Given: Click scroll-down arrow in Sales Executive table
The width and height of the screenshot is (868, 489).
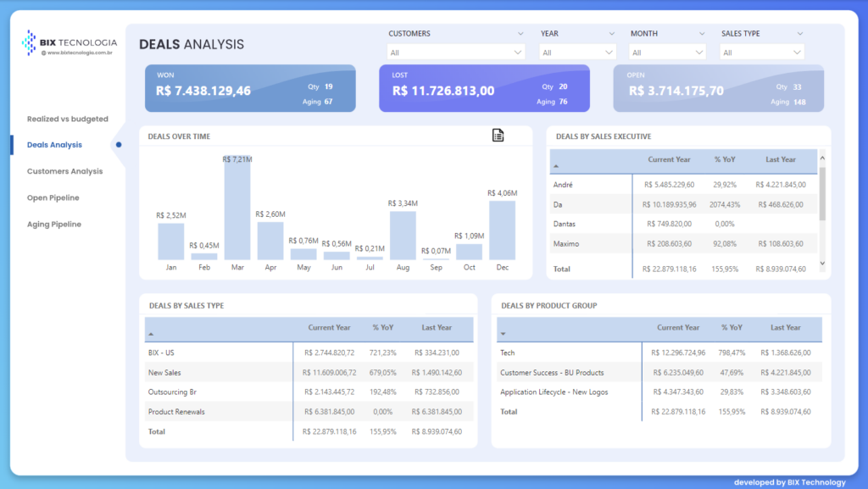Looking at the screenshot, I should point(821,264).
